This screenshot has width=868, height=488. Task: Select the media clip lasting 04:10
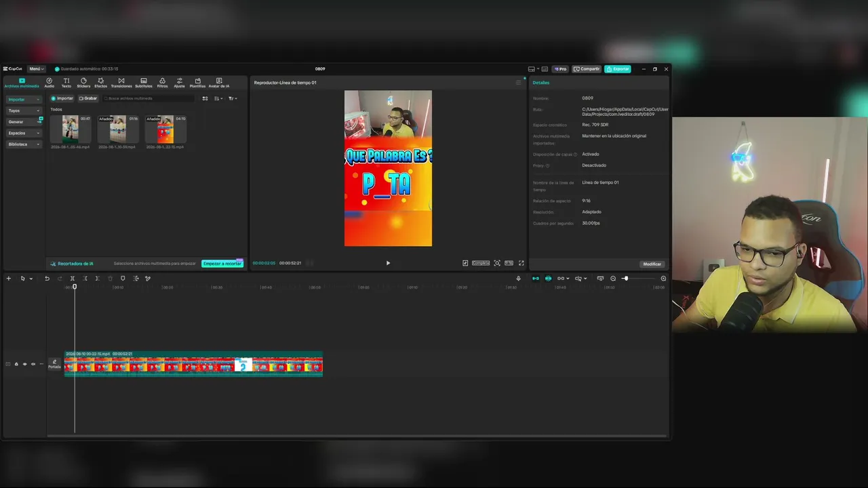(165, 129)
